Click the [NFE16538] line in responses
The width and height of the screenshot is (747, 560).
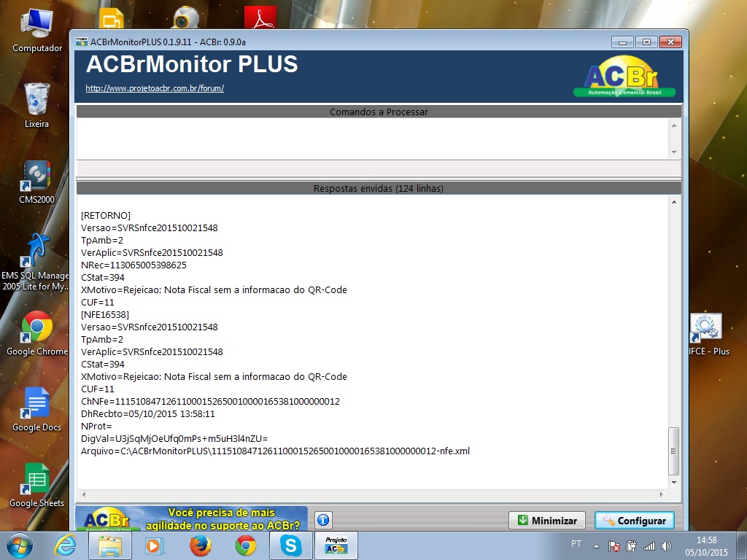[105, 315]
